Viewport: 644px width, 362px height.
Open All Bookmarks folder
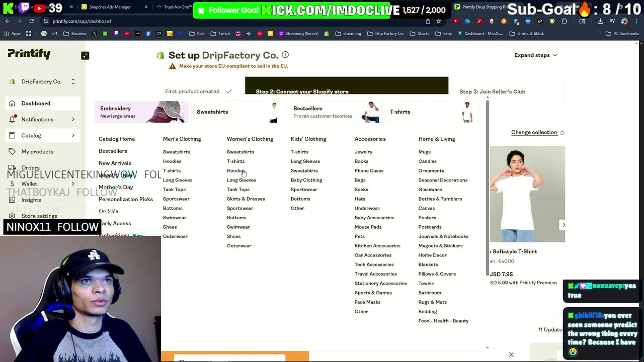click(x=622, y=34)
